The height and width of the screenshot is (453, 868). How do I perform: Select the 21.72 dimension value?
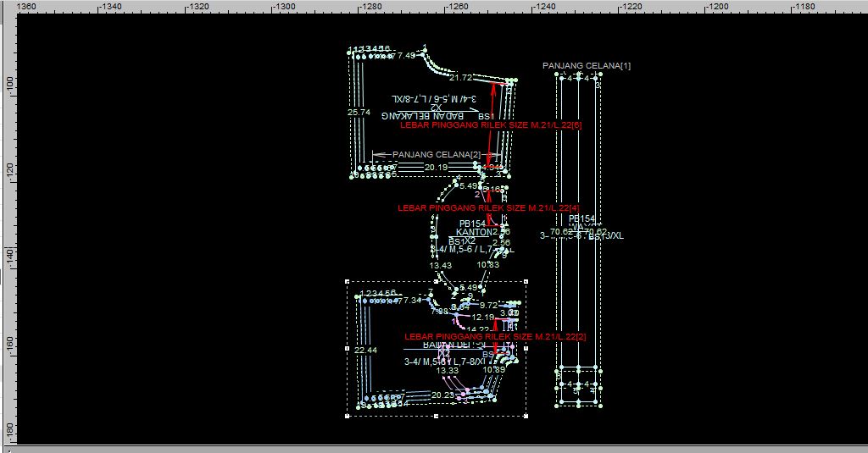[x=460, y=78]
